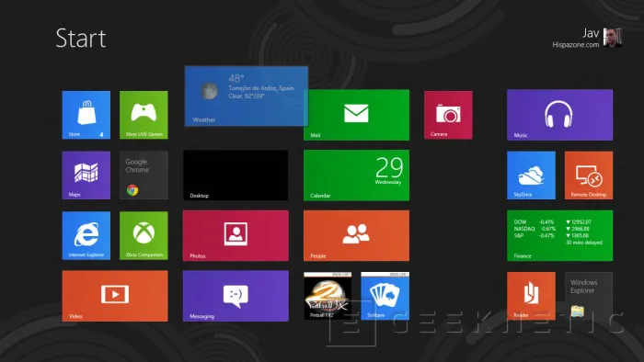
Task: Launch the Google Chrome tile
Action: 144,175
